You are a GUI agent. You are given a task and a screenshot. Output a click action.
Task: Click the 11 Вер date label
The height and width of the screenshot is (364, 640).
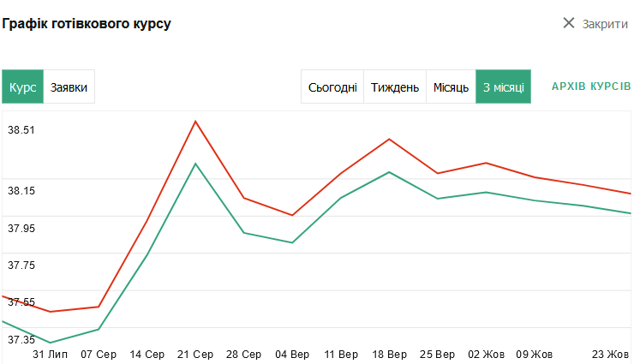pyautogui.click(x=341, y=355)
